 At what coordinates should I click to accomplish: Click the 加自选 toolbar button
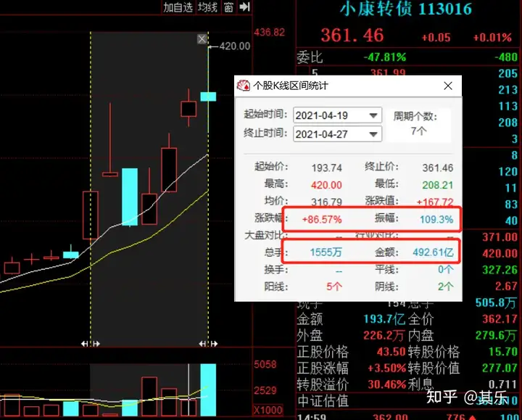[178, 7]
